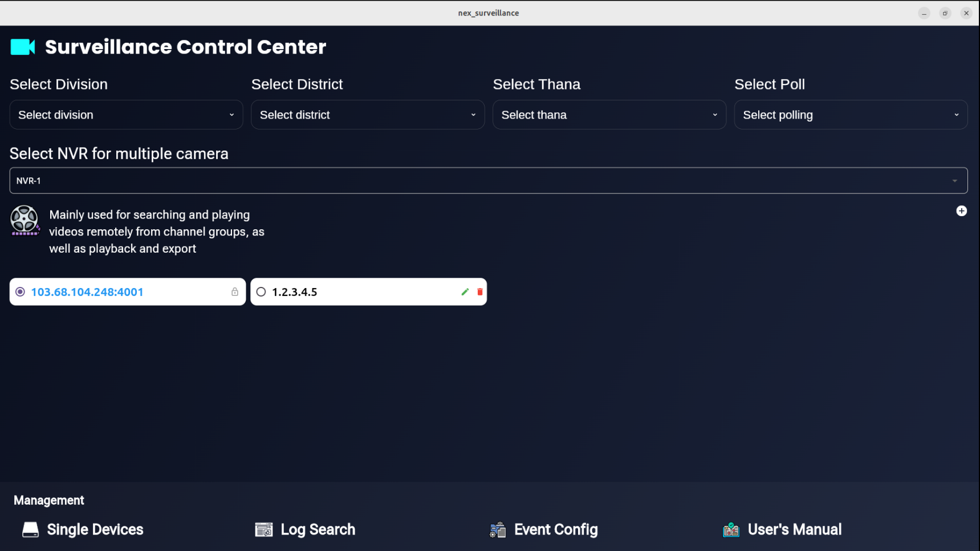Open the Select thana dropdown
This screenshot has height=551, width=980.
pyautogui.click(x=609, y=115)
